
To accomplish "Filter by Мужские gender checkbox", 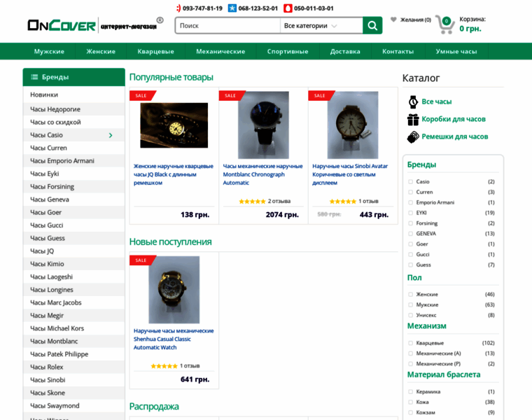I will coord(410,305).
